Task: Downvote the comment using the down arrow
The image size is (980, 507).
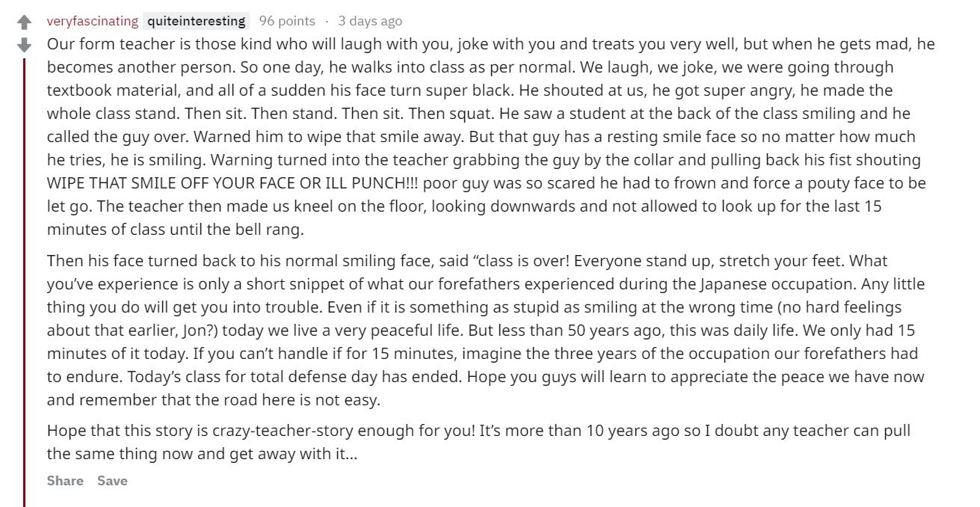Action: pos(24,44)
